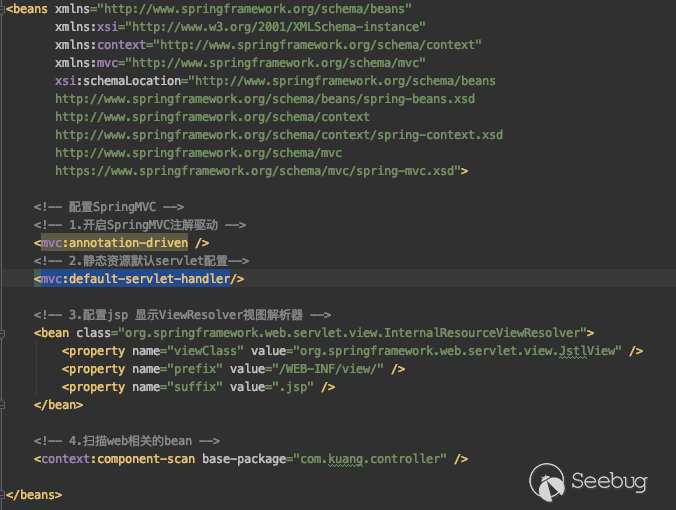Click the comment '1.开启SpringMVC注解驱动'

pyautogui.click(x=140, y=225)
